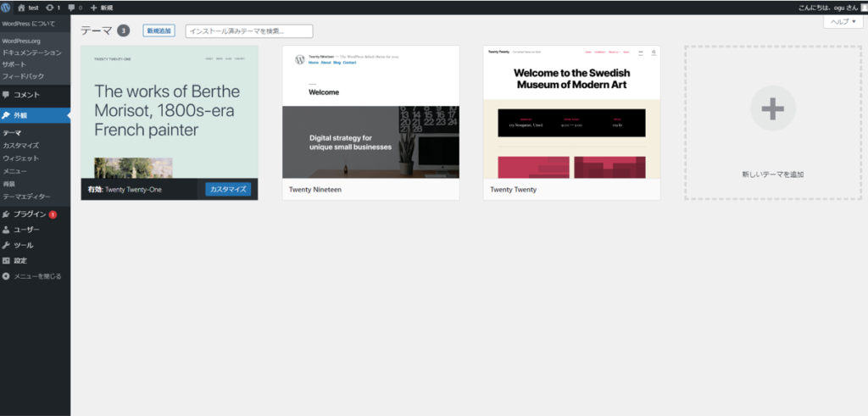Open カスタマイズ submenu in sidebar
Viewport: 868px width, 416px height.
click(x=21, y=146)
